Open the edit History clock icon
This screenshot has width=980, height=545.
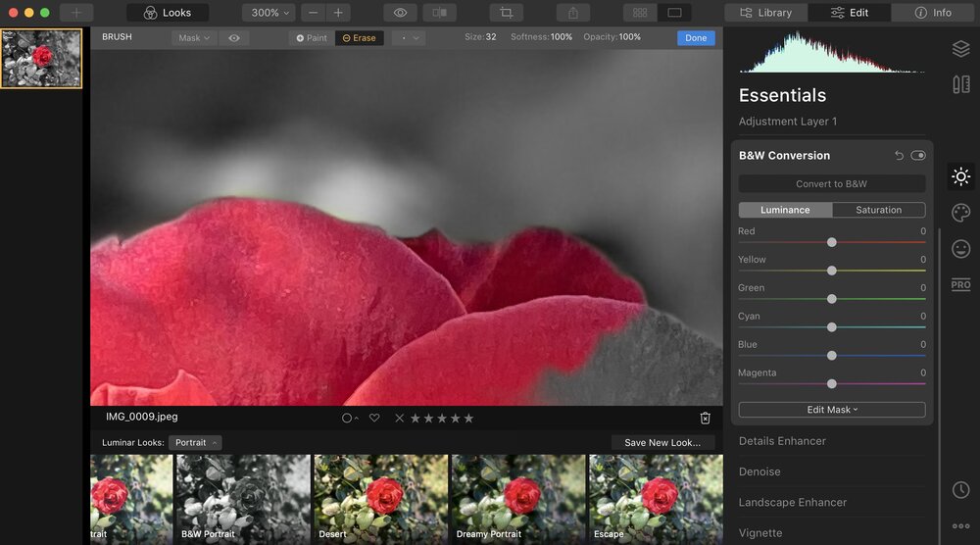tap(960, 490)
